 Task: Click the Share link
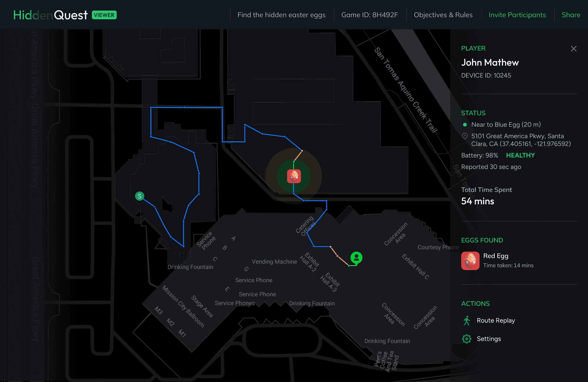pos(571,15)
